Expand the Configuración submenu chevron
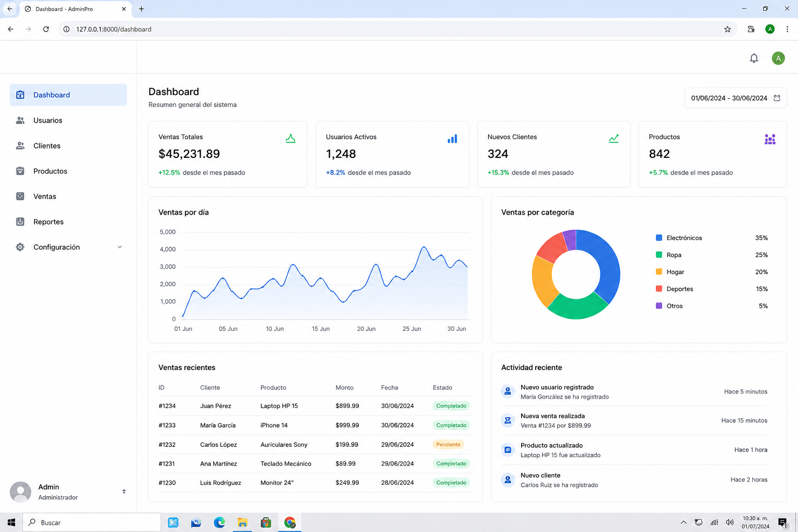This screenshot has width=798, height=532. coord(120,247)
